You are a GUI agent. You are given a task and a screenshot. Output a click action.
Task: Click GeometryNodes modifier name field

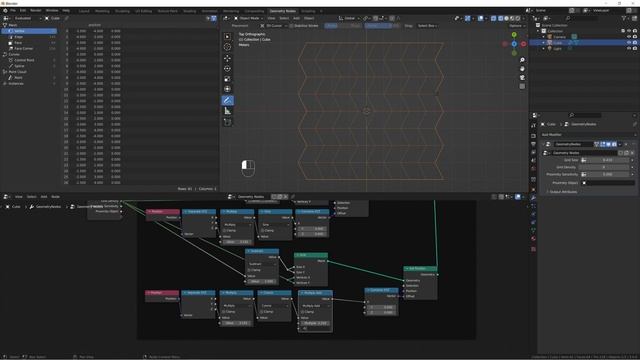point(573,144)
